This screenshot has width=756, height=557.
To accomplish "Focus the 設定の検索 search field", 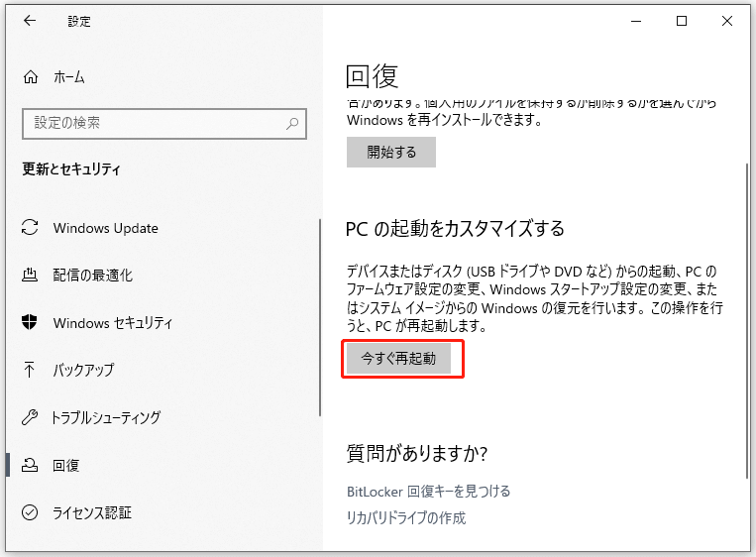I will tap(164, 124).
